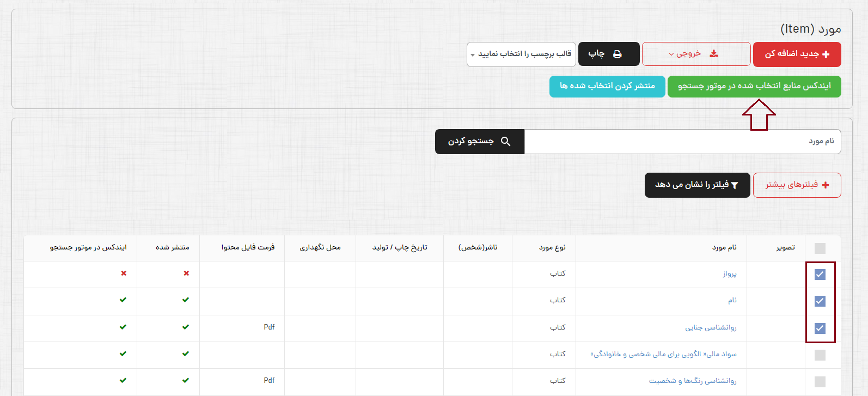Click the red X published status for پرواز
The image size is (868, 396).
click(x=186, y=273)
